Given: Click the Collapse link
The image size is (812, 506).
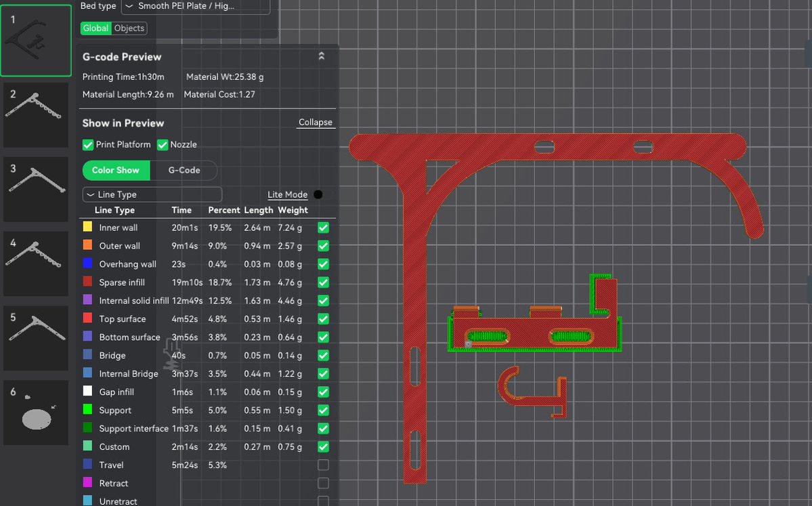Looking at the screenshot, I should tap(316, 122).
